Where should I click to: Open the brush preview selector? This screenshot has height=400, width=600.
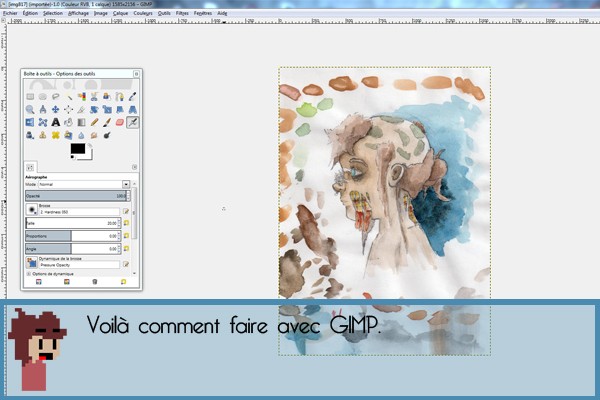(x=31, y=210)
